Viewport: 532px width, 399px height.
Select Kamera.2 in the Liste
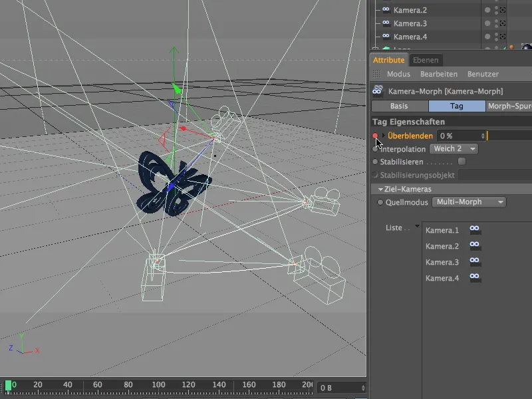coord(442,246)
